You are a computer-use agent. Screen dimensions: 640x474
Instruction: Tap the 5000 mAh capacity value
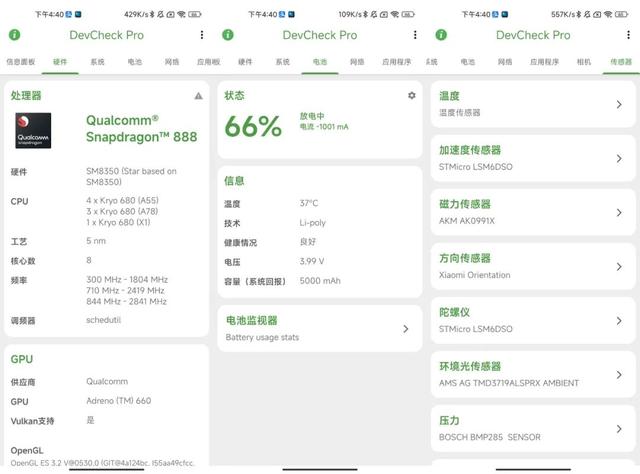320,281
